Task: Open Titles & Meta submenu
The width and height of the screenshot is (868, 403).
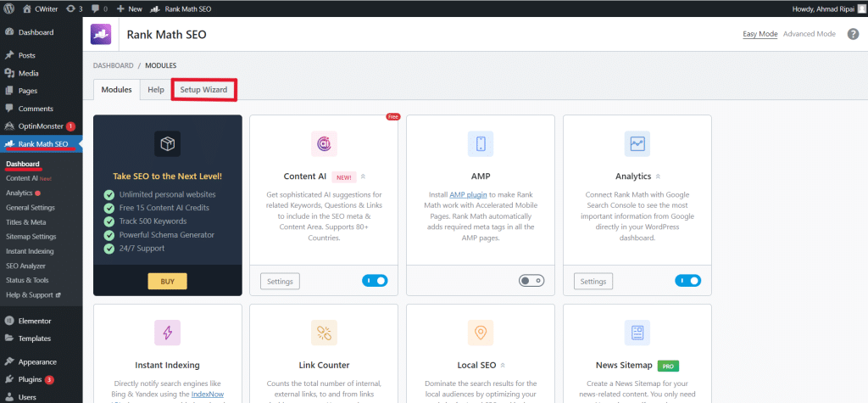Action: point(26,221)
